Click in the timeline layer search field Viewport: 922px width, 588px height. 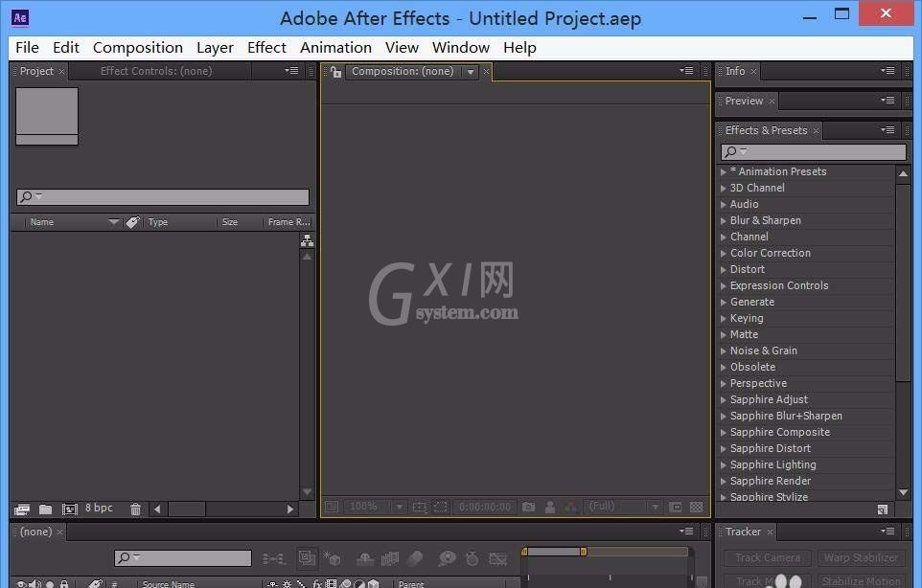[x=183, y=557]
